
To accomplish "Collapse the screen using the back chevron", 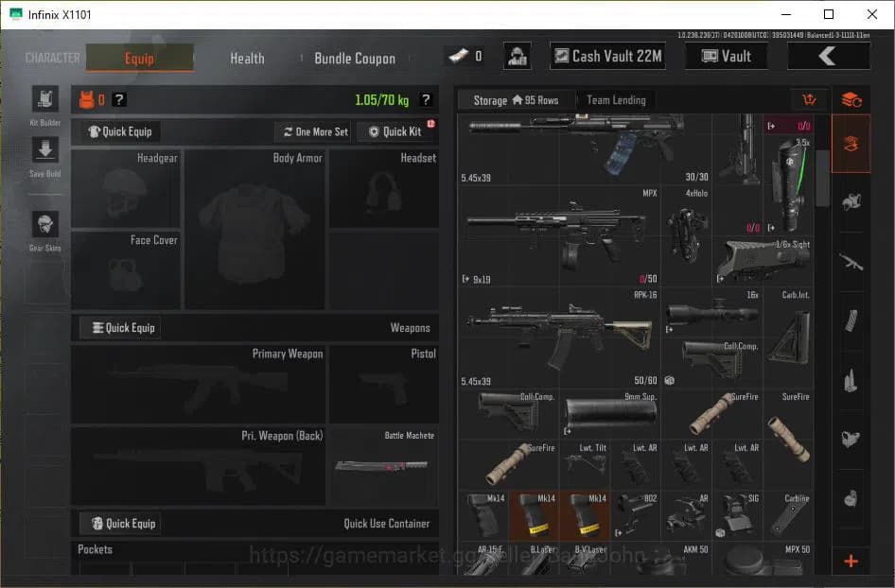I will [829, 56].
